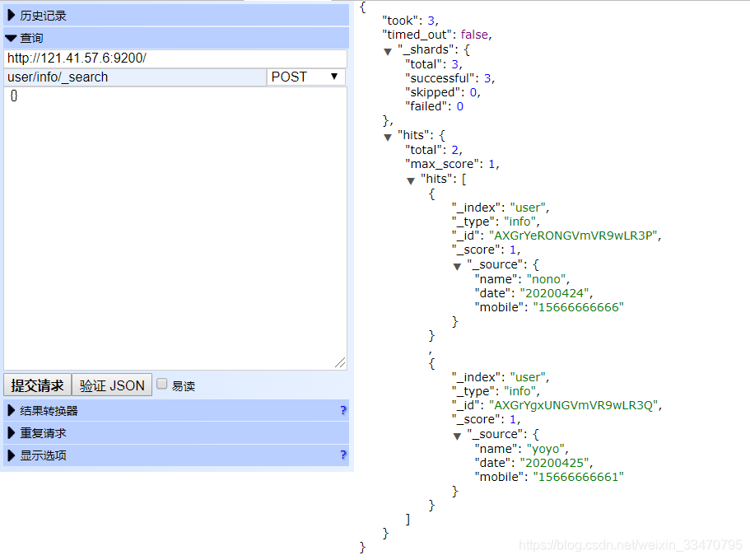
Task: Click the help icon next to 结果转换器
Action: [x=343, y=410]
